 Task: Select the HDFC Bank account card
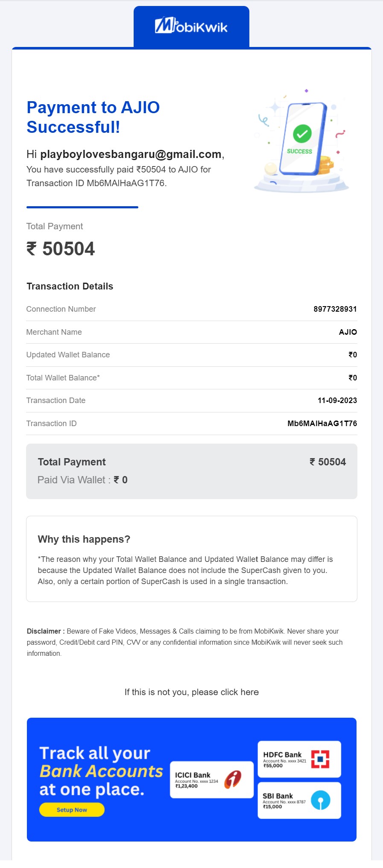299,759
